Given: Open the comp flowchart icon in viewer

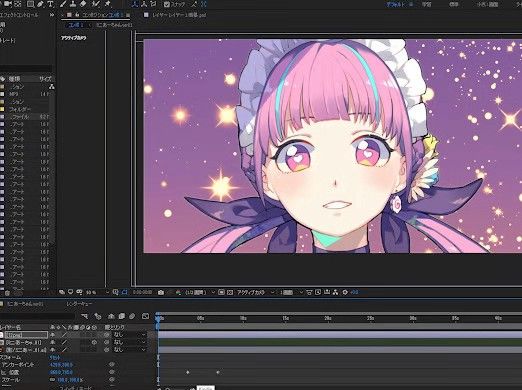Looking at the screenshot, I should coord(335,292).
